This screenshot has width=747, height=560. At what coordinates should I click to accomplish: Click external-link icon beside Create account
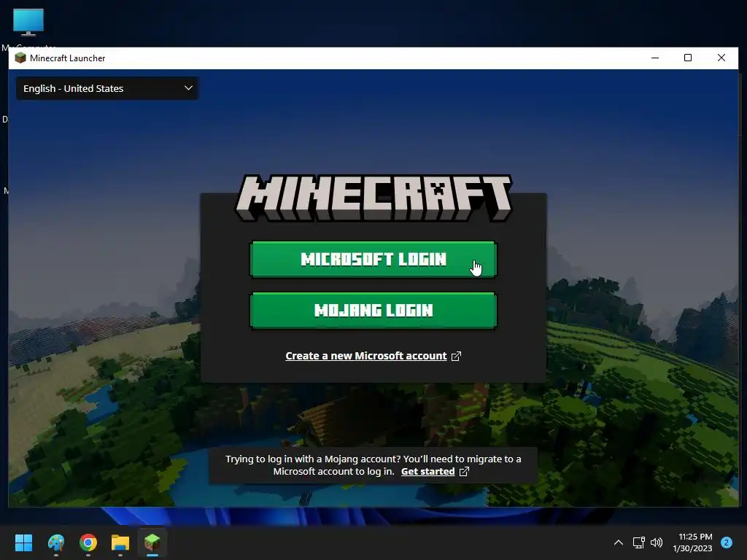click(x=456, y=356)
